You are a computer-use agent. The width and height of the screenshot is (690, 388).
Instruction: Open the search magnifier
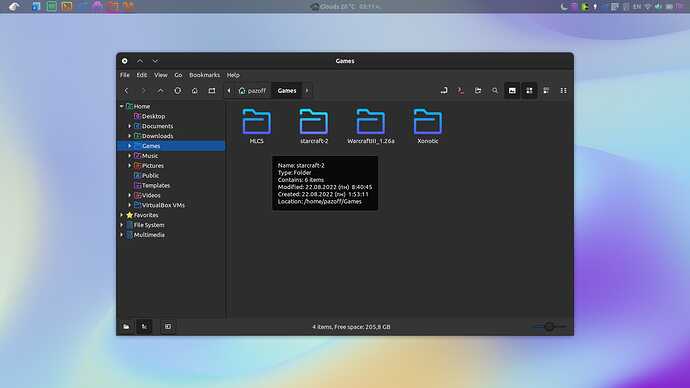tap(495, 91)
